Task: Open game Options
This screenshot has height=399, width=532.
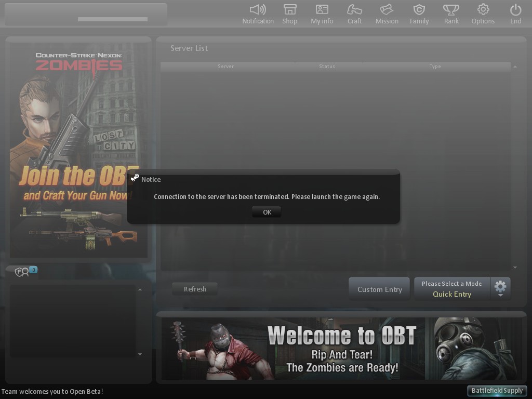Action: point(483,13)
